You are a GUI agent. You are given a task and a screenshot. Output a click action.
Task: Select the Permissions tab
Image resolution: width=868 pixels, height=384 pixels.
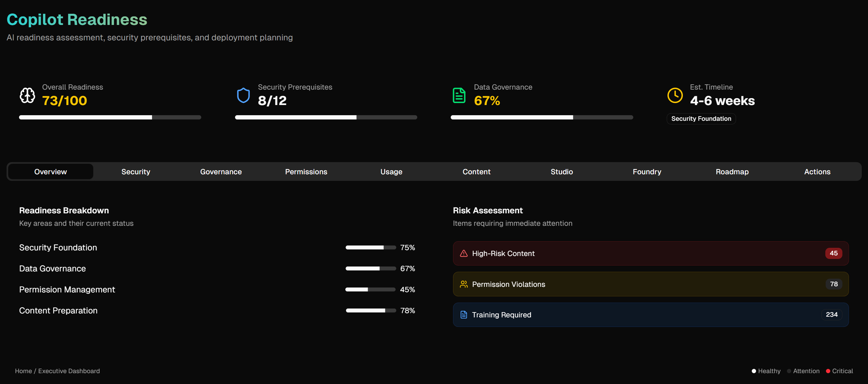tap(306, 172)
